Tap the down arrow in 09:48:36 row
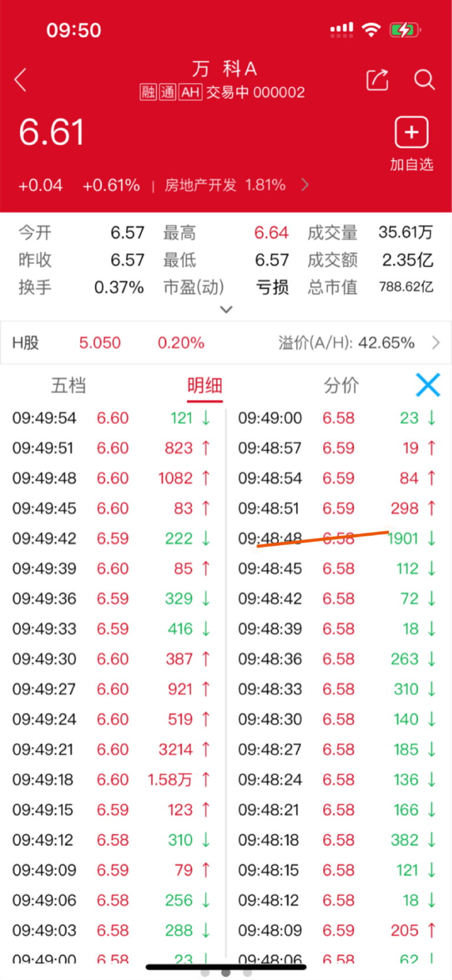The image size is (452, 980). (x=431, y=659)
